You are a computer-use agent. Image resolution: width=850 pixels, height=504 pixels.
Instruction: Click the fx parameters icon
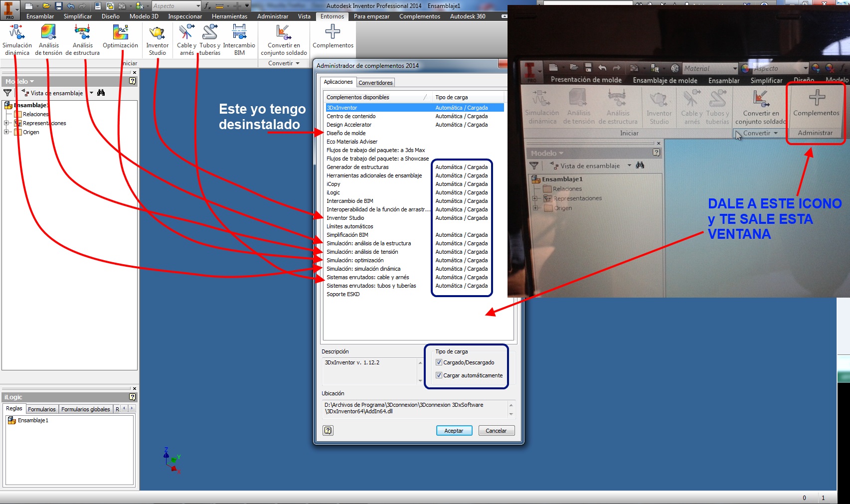207,6
